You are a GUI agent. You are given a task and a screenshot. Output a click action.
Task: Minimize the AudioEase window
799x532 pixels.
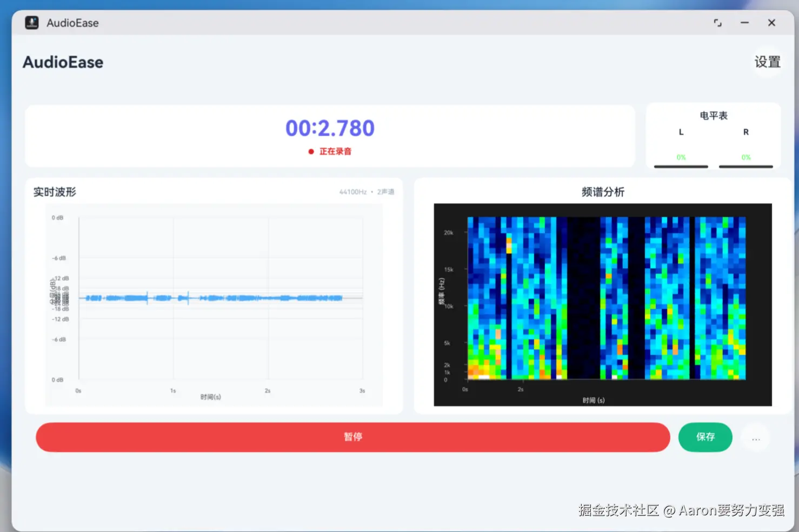click(744, 23)
